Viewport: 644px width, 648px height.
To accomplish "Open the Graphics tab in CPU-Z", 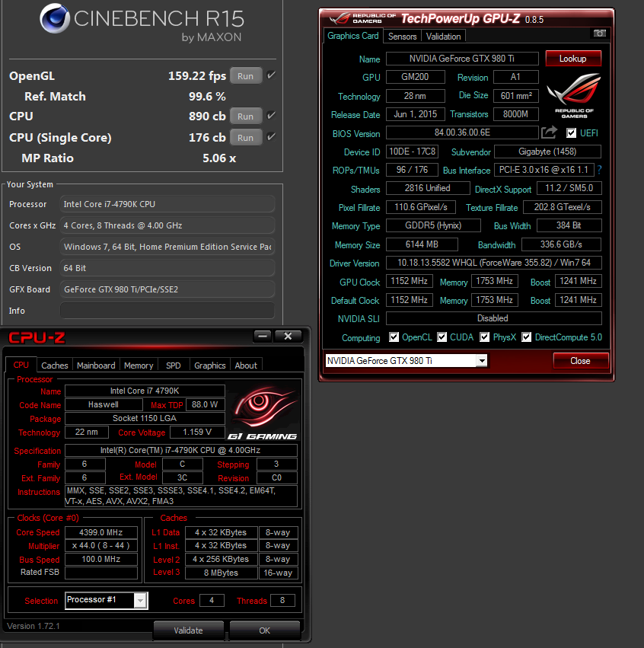I will click(210, 365).
